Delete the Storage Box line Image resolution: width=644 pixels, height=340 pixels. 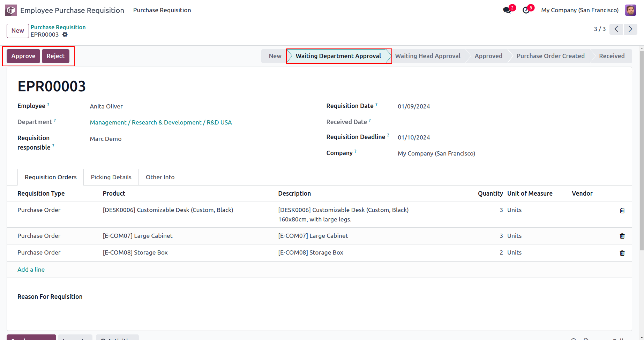[622, 253]
